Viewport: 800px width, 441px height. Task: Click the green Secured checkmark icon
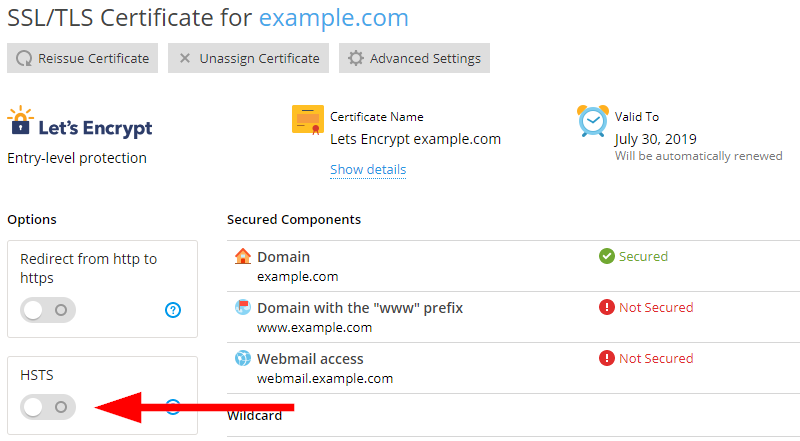coord(606,256)
